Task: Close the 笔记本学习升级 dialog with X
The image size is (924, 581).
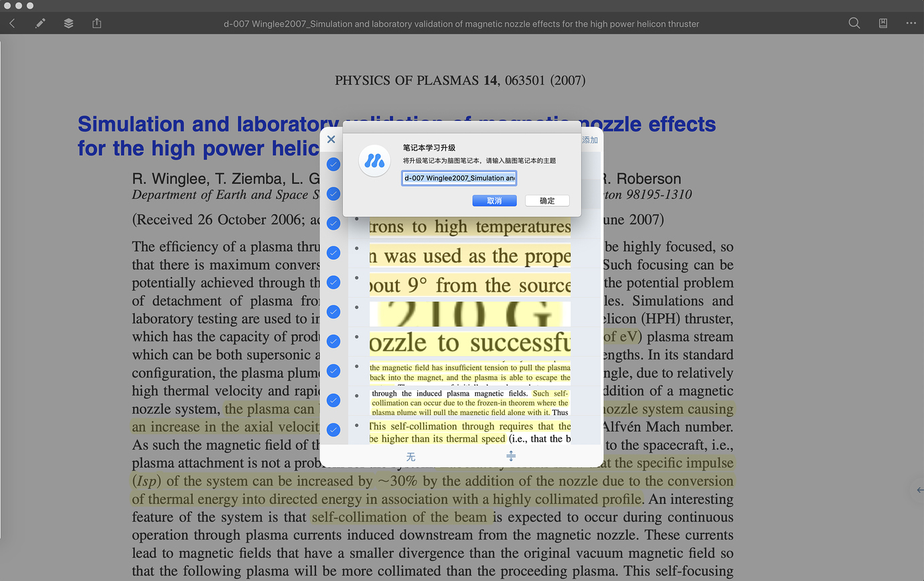Action: (x=331, y=139)
